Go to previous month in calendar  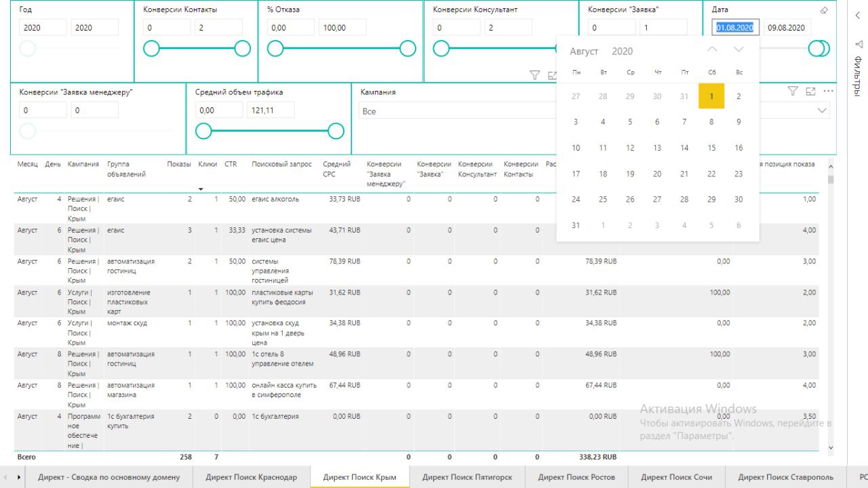tap(712, 50)
